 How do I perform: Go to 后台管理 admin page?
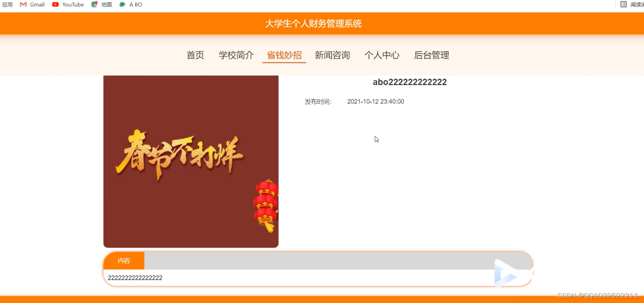coord(431,55)
